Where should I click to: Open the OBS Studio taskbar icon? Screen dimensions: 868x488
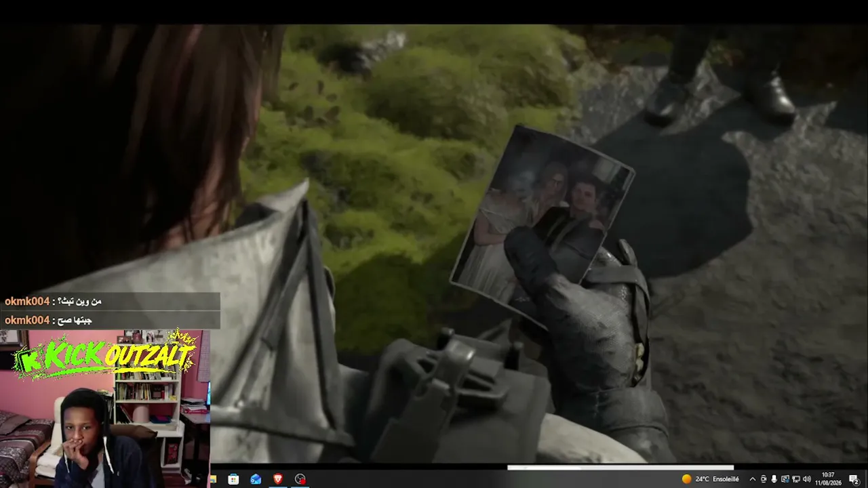300,479
